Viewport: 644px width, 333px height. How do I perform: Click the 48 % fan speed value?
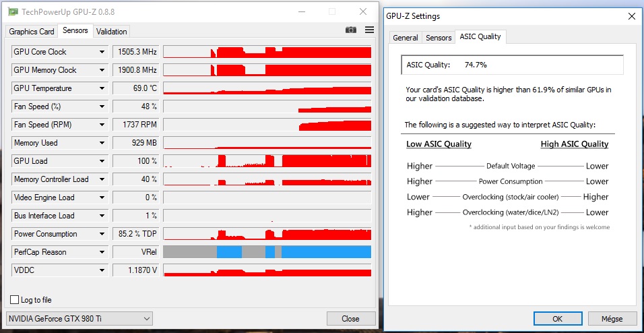click(136, 107)
